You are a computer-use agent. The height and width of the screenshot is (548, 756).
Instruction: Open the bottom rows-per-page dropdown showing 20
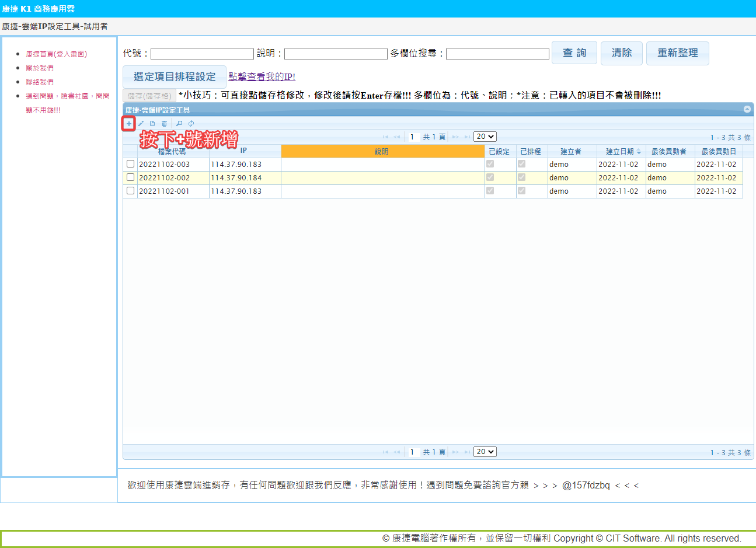coord(485,452)
